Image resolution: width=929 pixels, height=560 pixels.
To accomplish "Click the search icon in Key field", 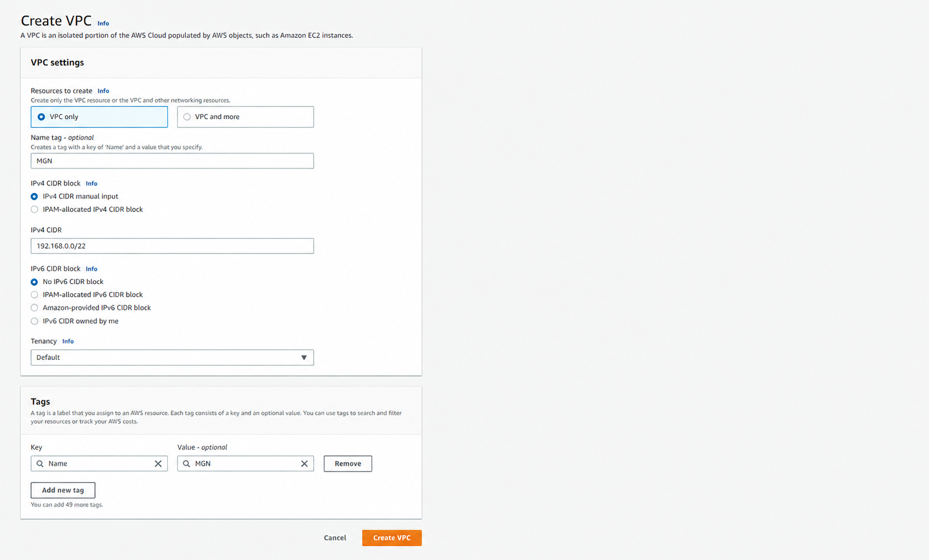I will tap(40, 463).
